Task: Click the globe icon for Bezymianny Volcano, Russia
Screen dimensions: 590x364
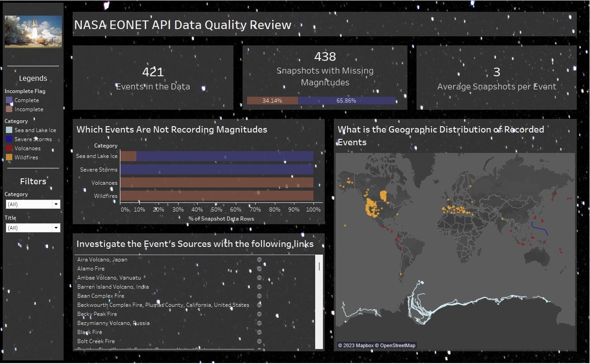Action: click(259, 323)
